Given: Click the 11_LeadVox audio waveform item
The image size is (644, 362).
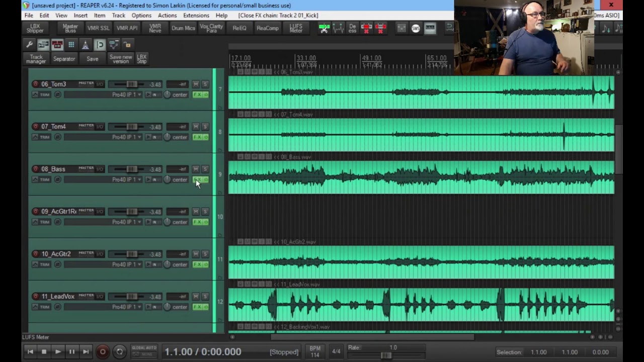Looking at the screenshot, I should (421, 305).
